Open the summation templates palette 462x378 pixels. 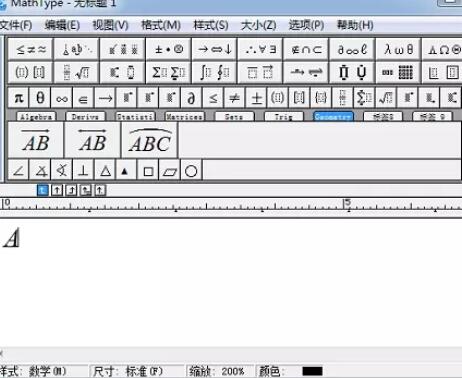pos(169,72)
